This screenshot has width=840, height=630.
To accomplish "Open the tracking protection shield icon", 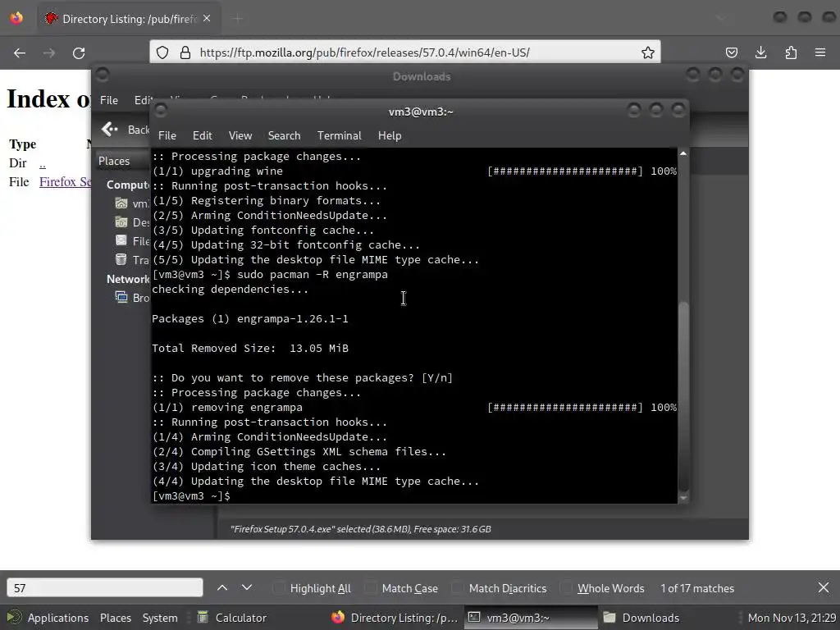I will point(162,52).
